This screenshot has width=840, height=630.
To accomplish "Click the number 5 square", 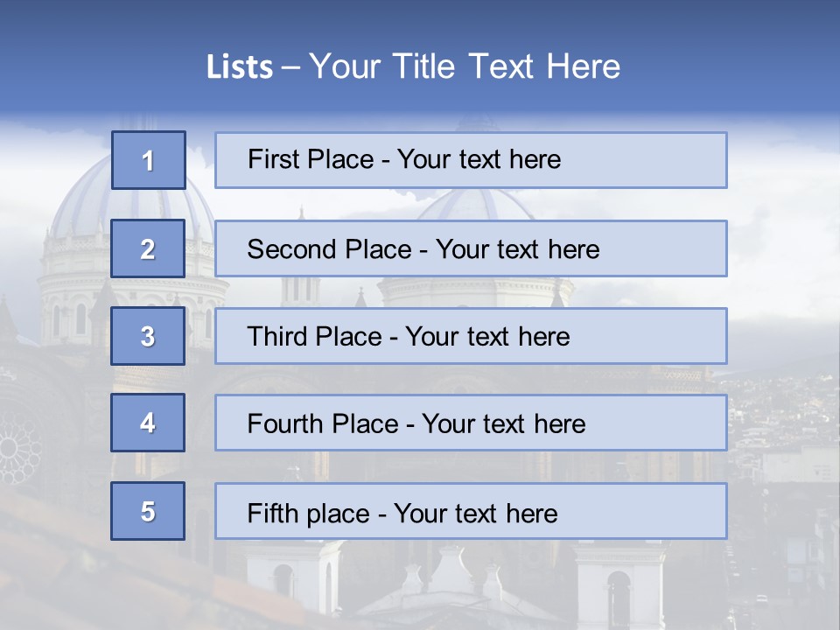I will (x=148, y=511).
